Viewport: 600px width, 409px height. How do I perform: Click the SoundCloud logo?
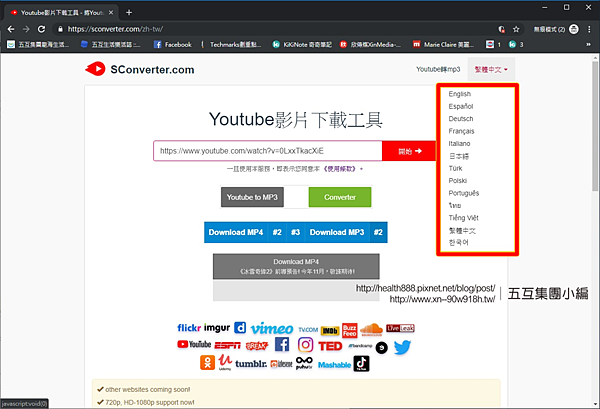[371, 329]
